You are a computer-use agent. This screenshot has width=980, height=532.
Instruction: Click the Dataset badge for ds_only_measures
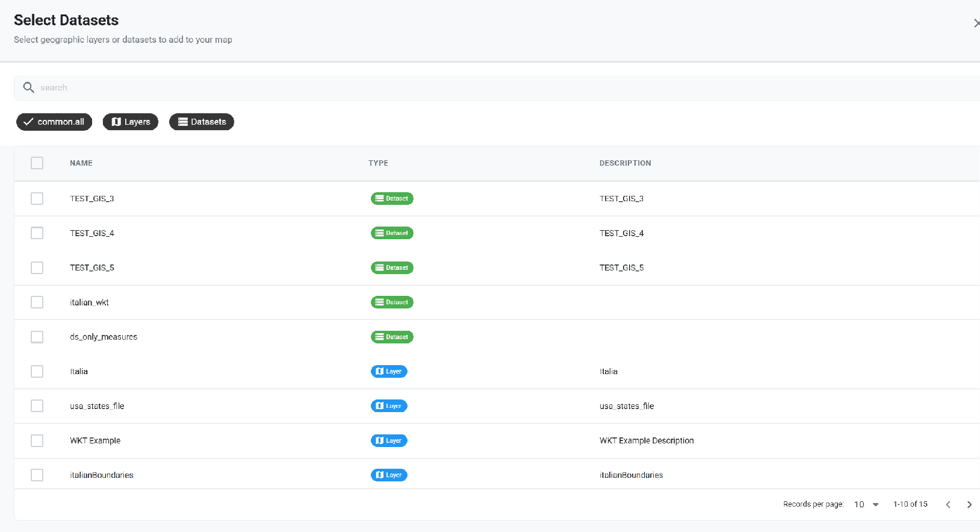392,337
